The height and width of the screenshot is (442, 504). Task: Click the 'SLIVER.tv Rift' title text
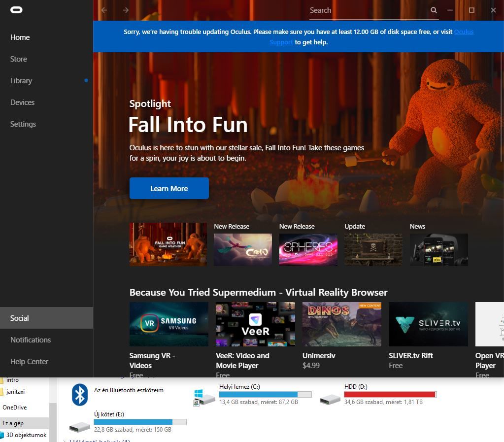[411, 356]
